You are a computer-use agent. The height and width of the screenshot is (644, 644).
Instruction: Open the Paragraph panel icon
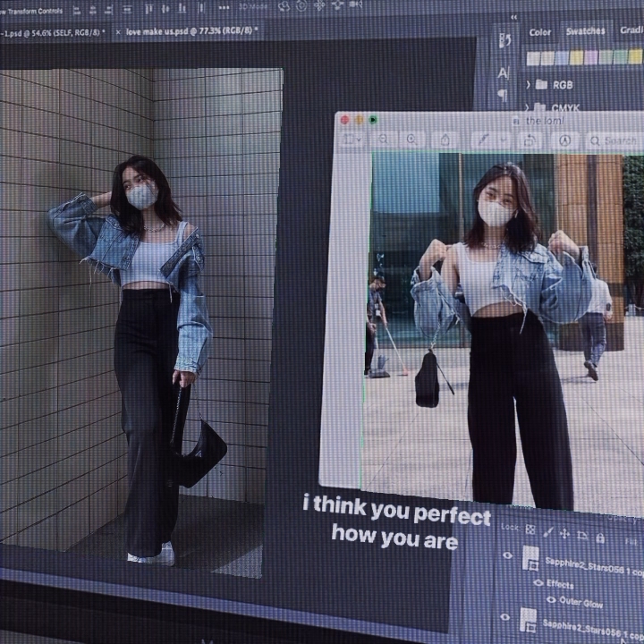(x=503, y=94)
